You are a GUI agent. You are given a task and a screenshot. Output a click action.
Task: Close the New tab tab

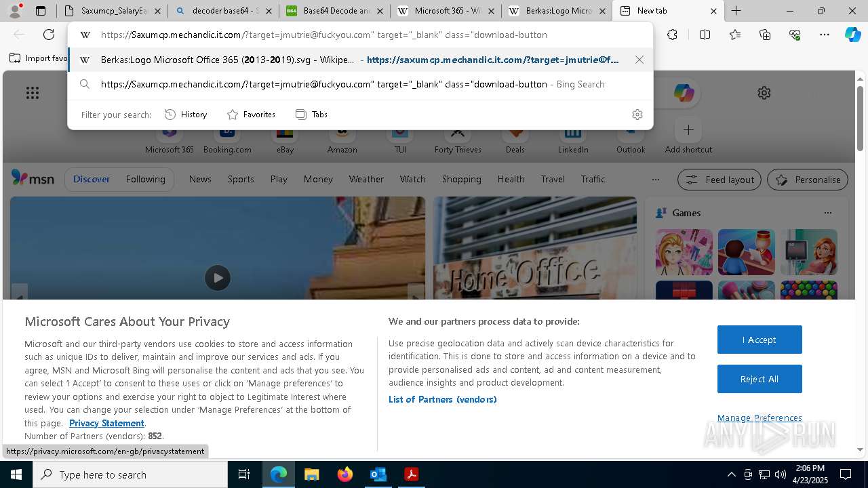[713, 11]
